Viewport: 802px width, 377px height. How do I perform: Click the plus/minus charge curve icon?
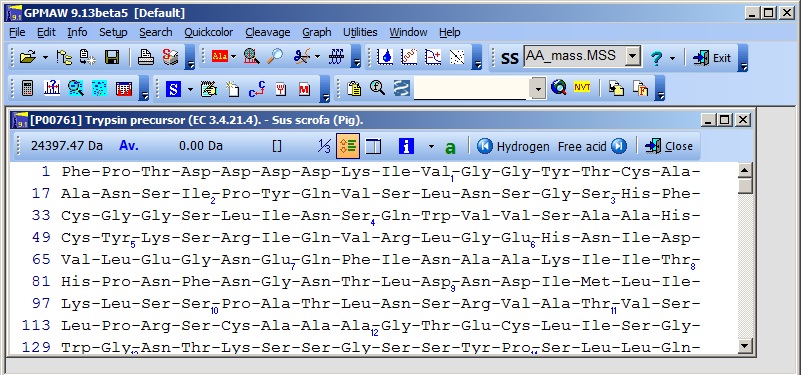[x=433, y=56]
